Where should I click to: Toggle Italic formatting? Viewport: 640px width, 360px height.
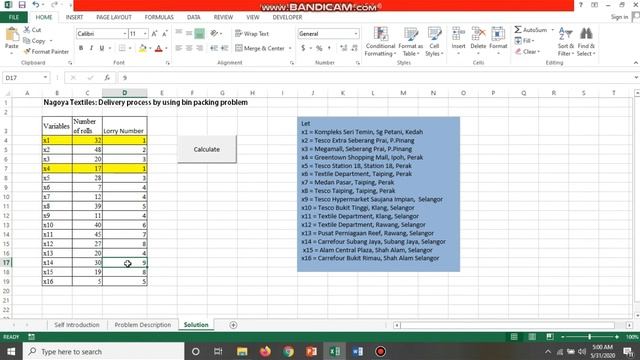click(91, 48)
